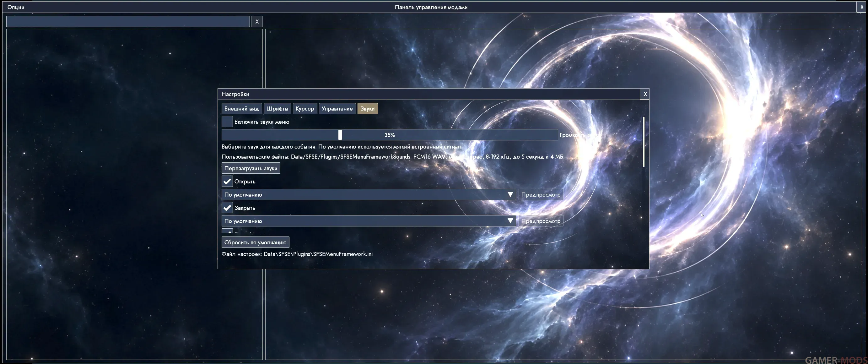
Task: Clear the search field with X button
Action: tap(257, 22)
